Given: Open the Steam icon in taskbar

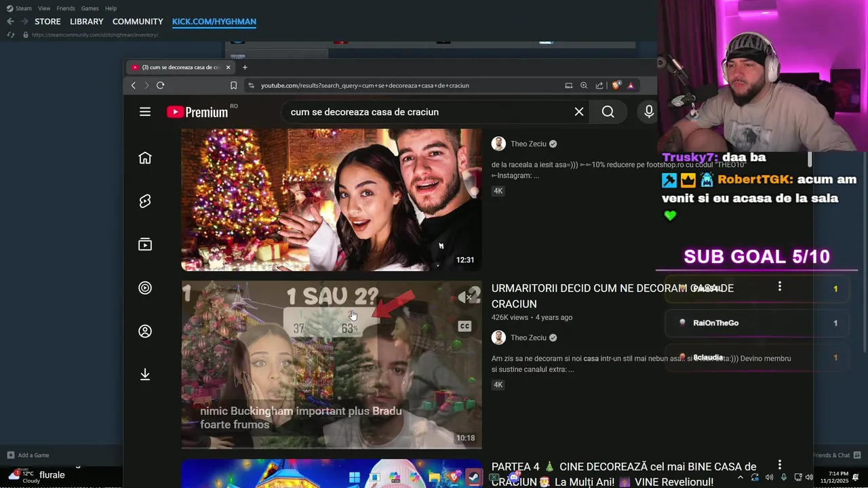Looking at the screenshot, I should click(x=474, y=477).
